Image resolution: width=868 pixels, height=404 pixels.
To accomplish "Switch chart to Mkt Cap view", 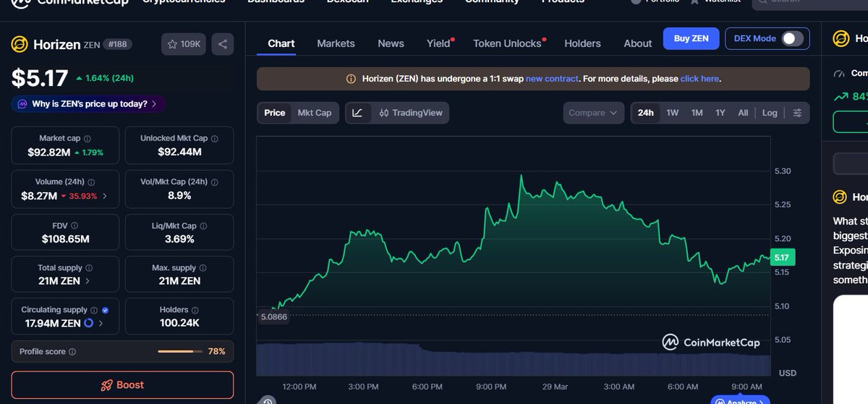I will tap(315, 113).
